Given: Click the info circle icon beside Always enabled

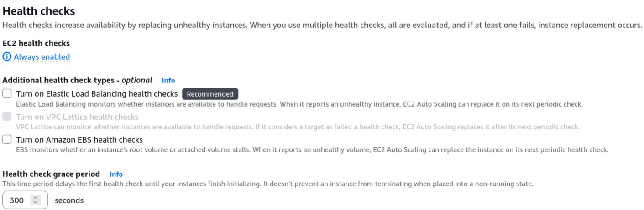Looking at the screenshot, I should click(x=7, y=57).
